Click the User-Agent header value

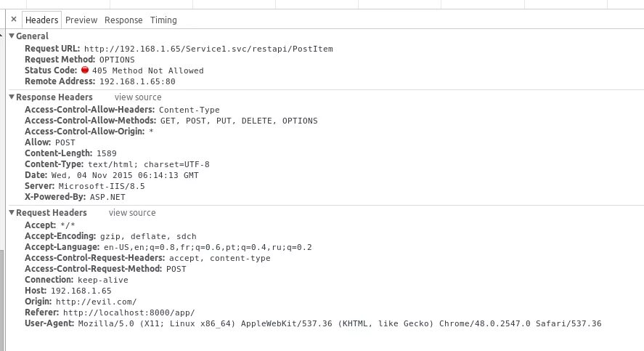[340, 323]
